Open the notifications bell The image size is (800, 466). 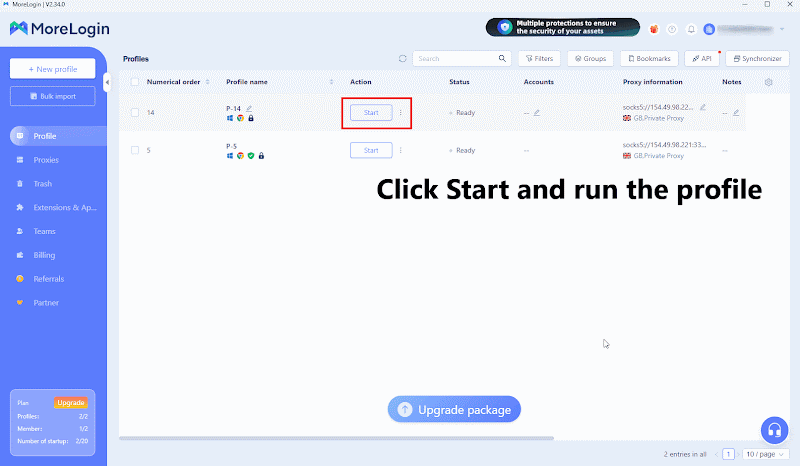[x=691, y=29]
